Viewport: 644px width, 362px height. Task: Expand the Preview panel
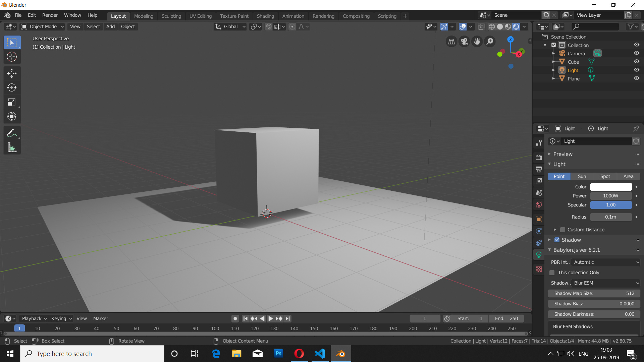563,154
